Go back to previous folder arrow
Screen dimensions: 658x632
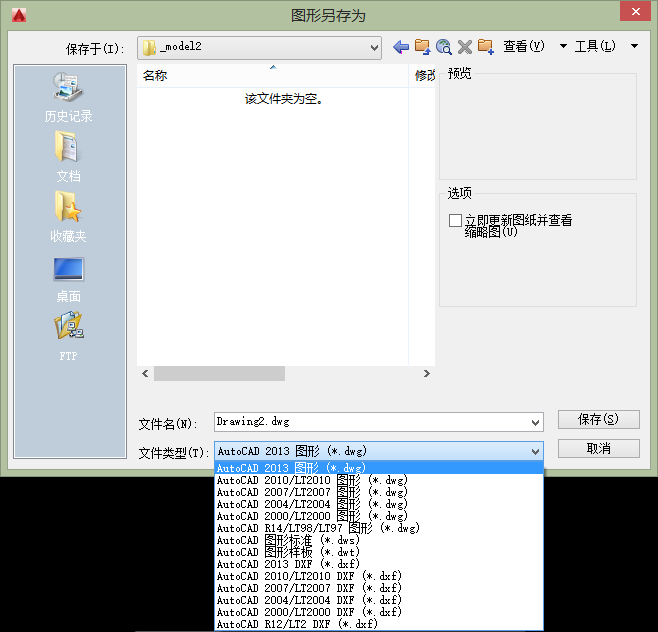(x=401, y=47)
